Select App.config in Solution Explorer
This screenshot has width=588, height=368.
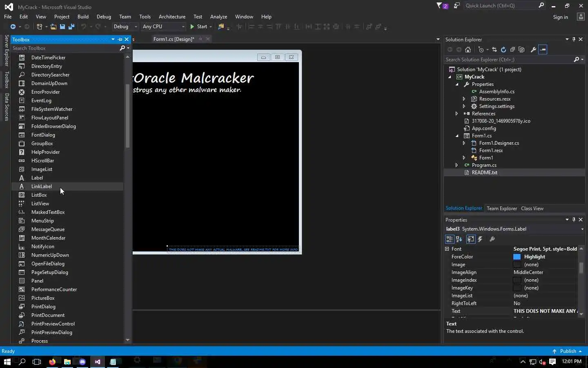click(x=483, y=128)
